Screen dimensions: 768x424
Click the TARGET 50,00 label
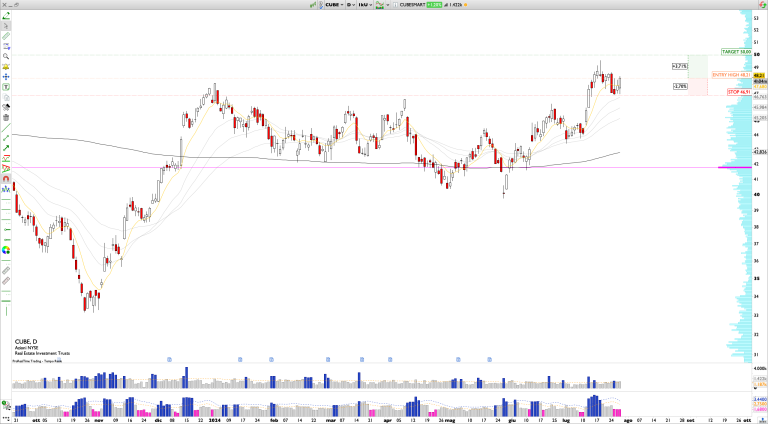tap(736, 50)
